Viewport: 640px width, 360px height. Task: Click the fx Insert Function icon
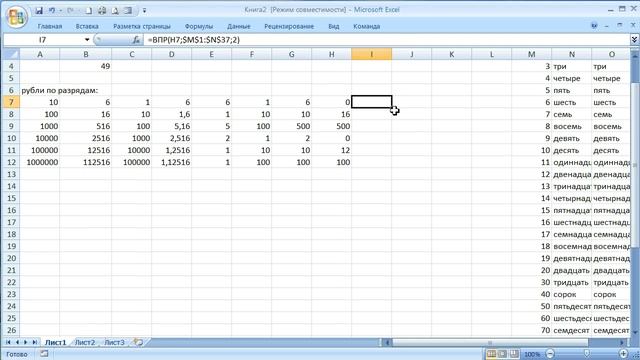click(x=136, y=40)
